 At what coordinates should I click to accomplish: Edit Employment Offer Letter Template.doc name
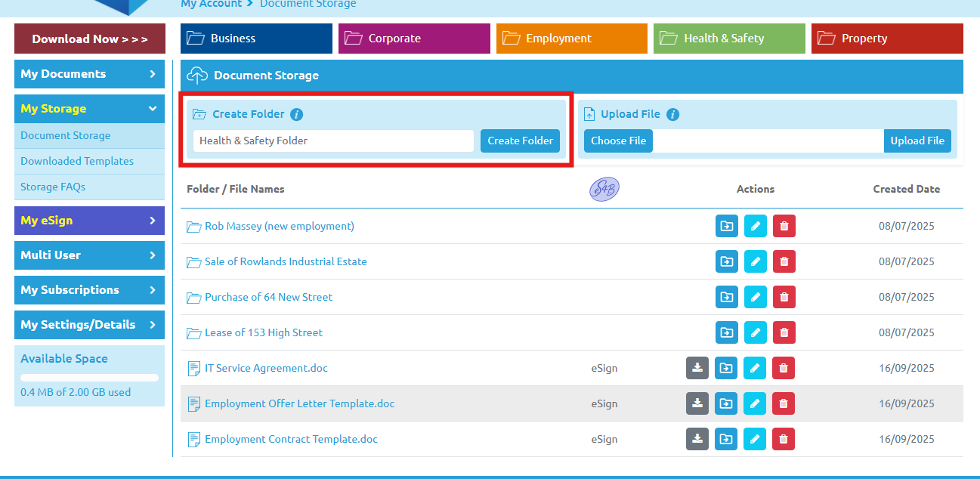755,403
